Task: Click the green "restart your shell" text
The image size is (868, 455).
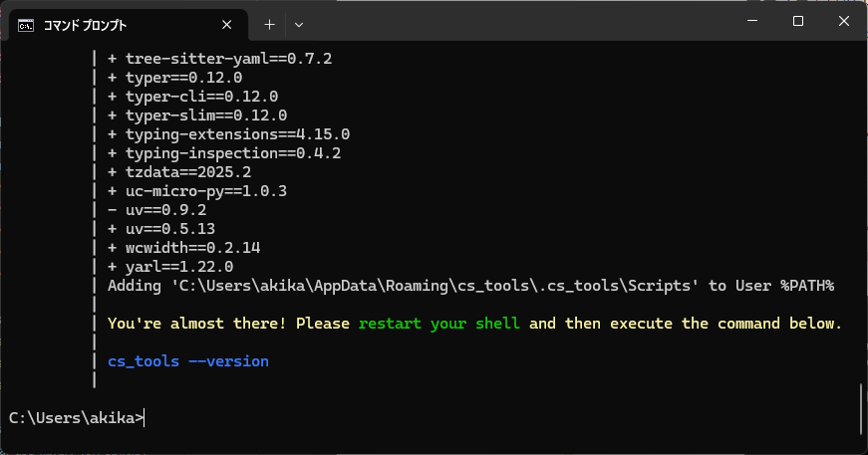Action: [x=439, y=324]
